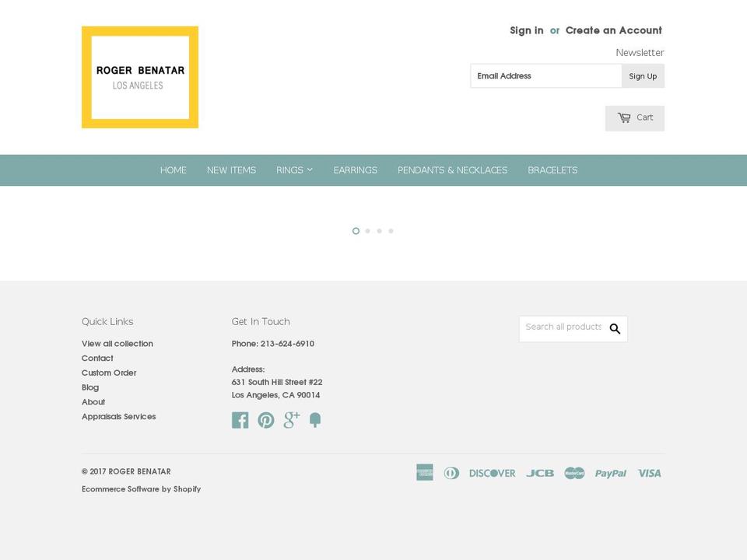
Task: Click the search magnifier icon
Action: point(615,328)
